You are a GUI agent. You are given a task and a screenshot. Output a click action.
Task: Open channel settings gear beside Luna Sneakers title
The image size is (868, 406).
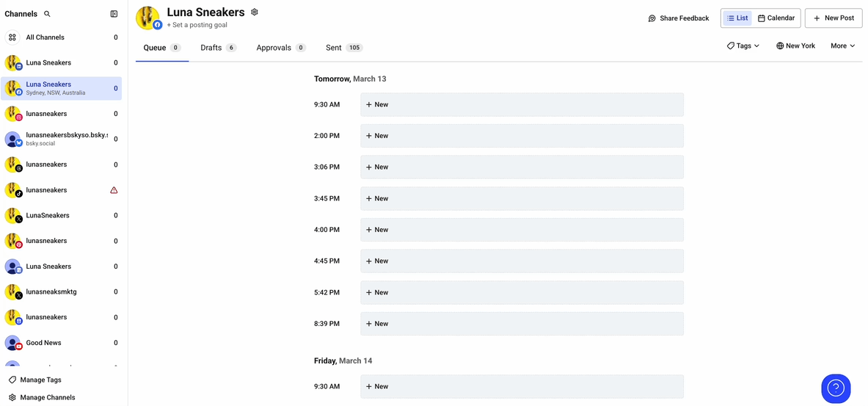tap(255, 12)
